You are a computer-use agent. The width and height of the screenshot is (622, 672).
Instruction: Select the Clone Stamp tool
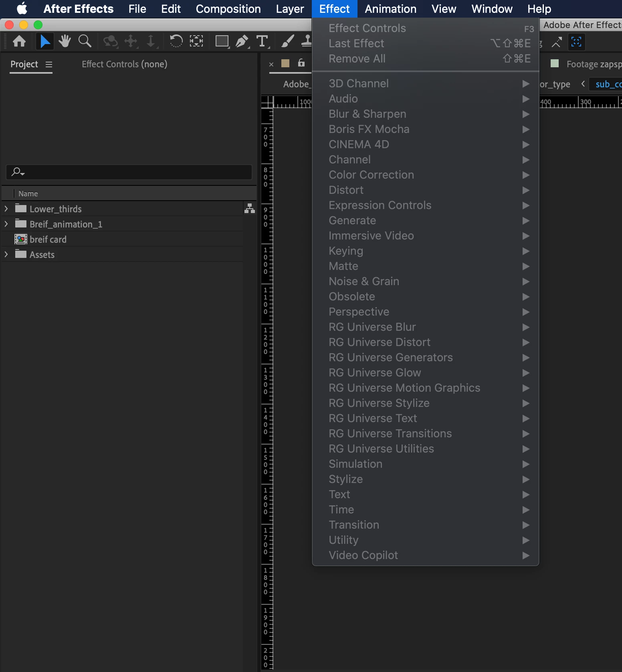pos(307,41)
